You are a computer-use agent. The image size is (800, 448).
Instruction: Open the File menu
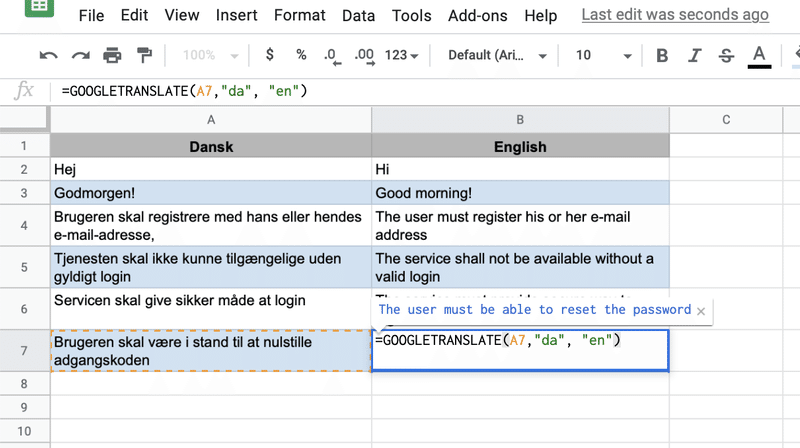pos(91,16)
